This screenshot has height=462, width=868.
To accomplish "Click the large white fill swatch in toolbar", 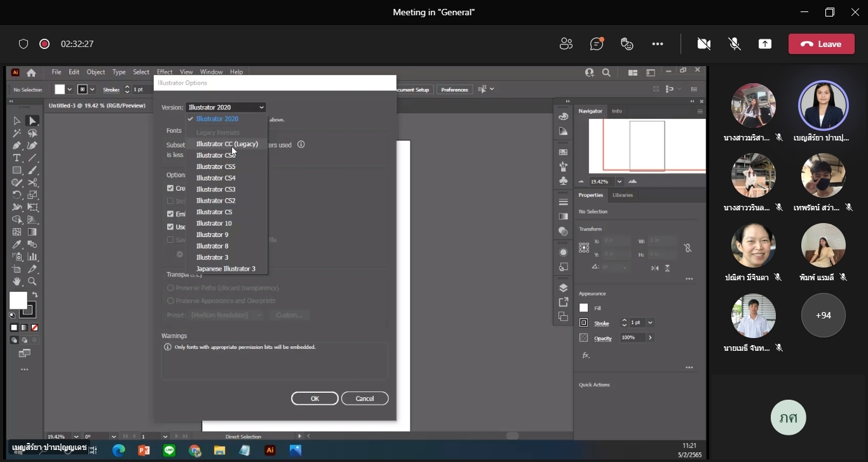I will [18, 300].
